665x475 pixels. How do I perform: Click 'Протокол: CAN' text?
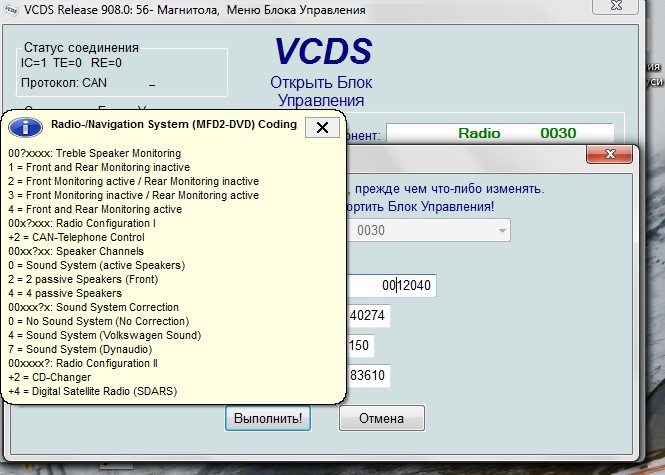point(64,83)
